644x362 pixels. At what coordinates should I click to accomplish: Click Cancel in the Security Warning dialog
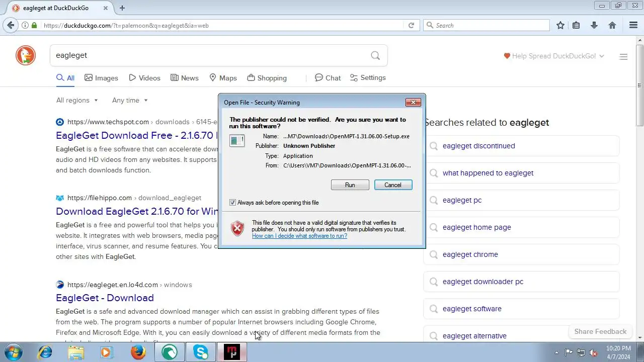pos(393,185)
